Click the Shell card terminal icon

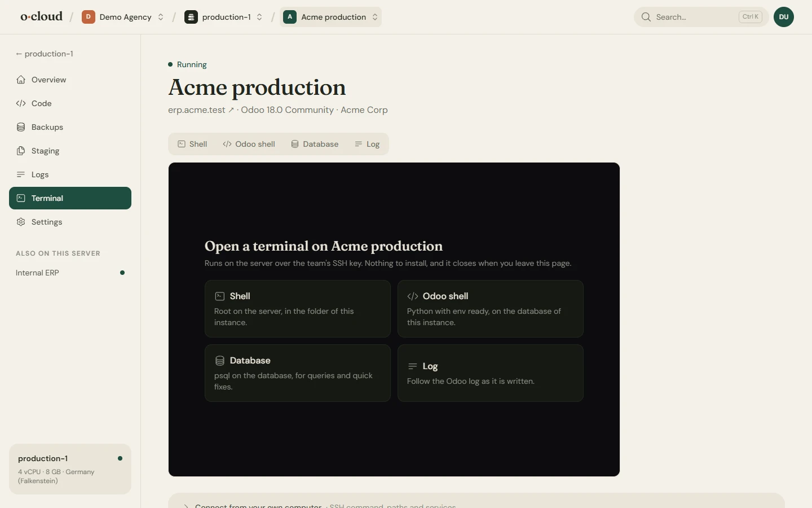[x=220, y=296]
